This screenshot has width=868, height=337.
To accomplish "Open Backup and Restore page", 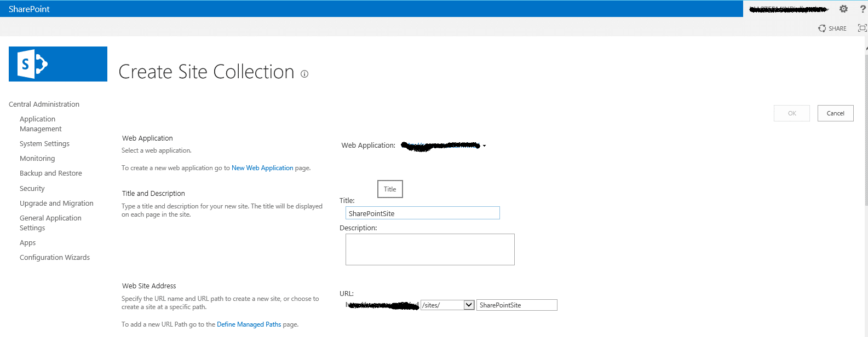I will point(51,173).
